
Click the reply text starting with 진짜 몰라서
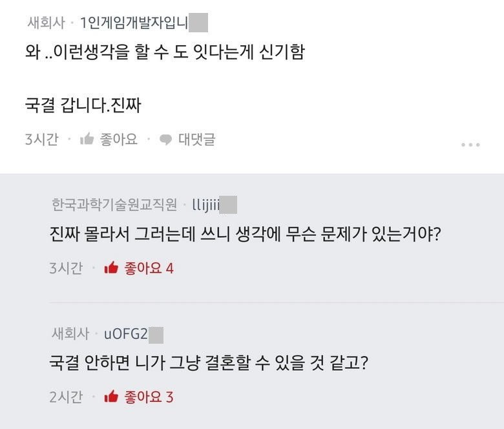pos(245,234)
